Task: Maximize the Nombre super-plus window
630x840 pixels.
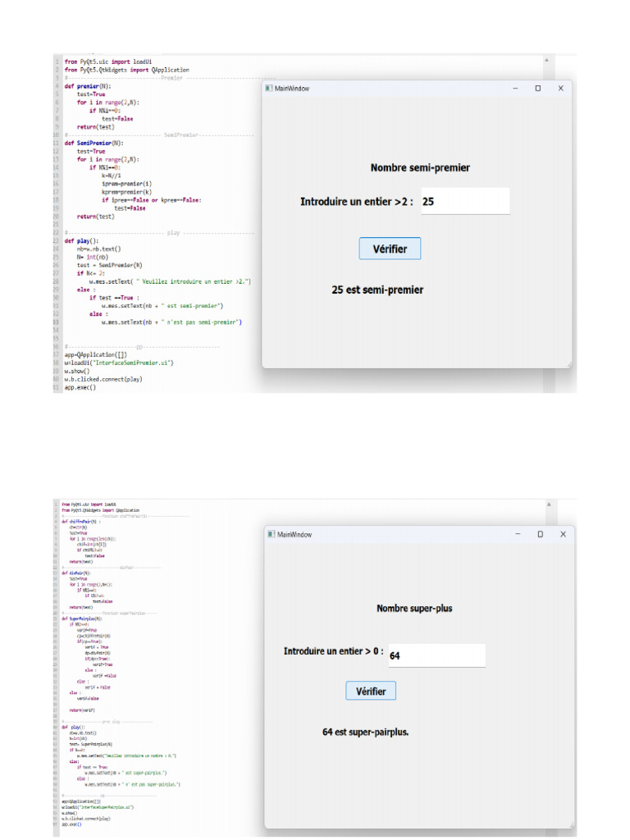Action: click(x=541, y=534)
